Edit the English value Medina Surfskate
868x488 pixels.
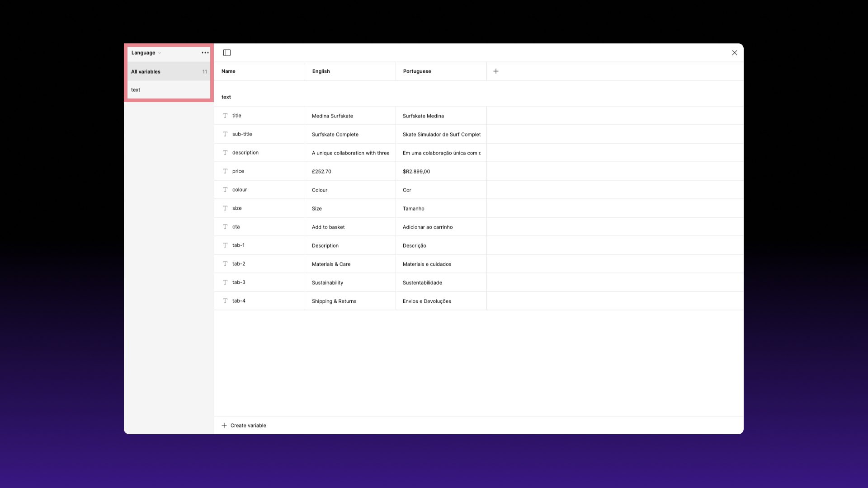pyautogui.click(x=333, y=116)
